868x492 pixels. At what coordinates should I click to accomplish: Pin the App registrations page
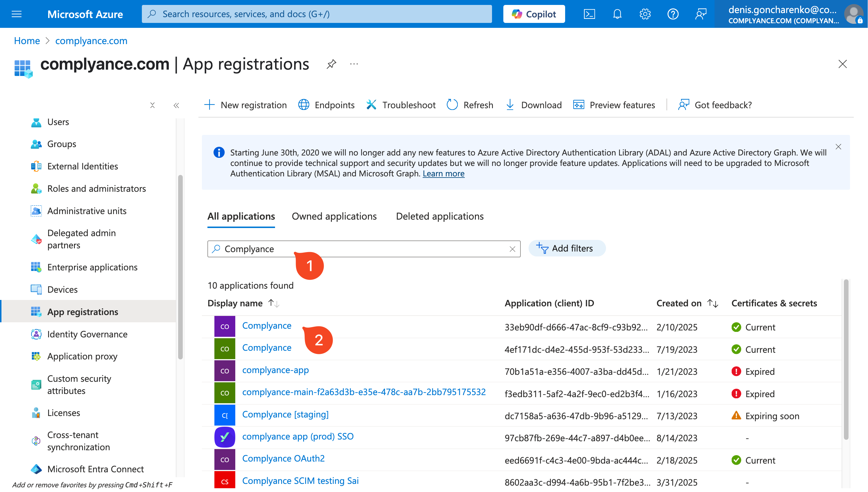331,64
